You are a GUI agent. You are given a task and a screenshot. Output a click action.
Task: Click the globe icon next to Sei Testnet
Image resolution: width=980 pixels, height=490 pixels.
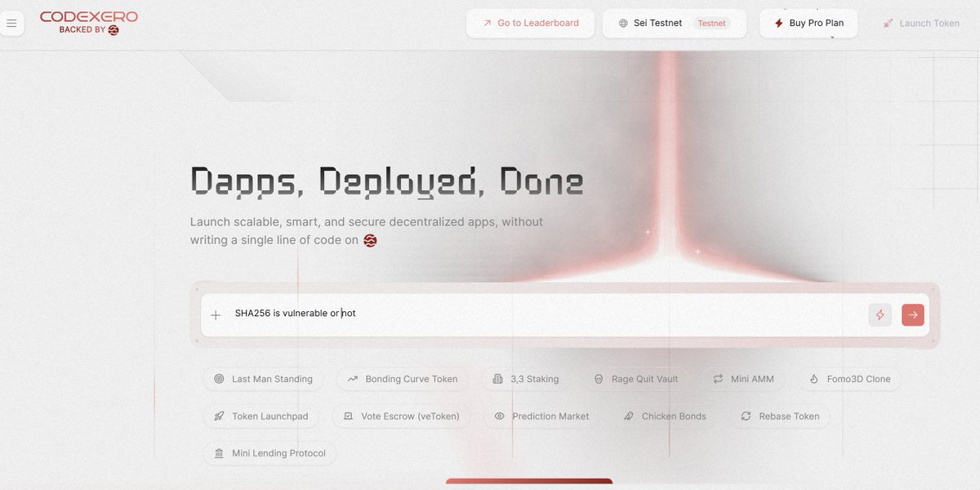[624, 24]
